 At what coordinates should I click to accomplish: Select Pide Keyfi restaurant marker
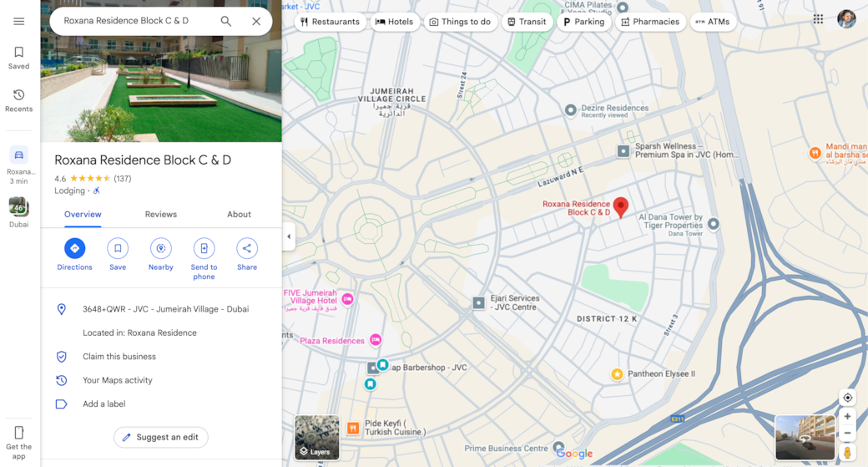pos(353,428)
